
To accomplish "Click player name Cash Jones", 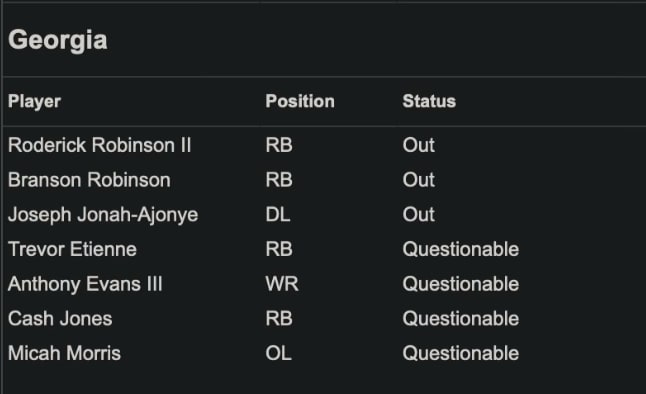I will pos(60,319).
